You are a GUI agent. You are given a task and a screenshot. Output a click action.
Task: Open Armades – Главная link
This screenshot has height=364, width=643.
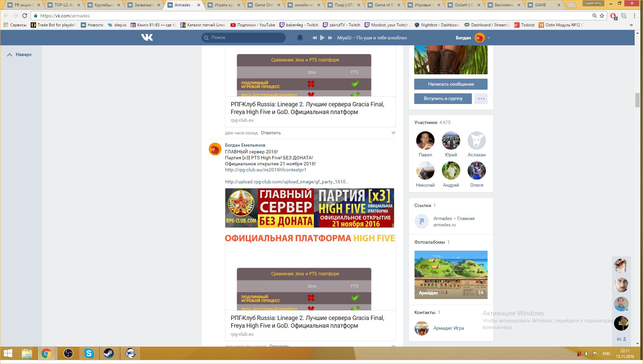454,218
